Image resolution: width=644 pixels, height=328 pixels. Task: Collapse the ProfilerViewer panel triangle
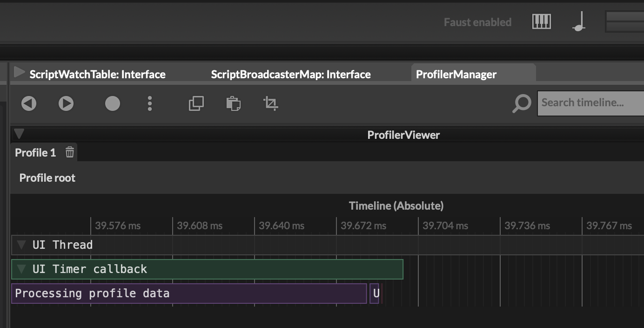(19, 134)
